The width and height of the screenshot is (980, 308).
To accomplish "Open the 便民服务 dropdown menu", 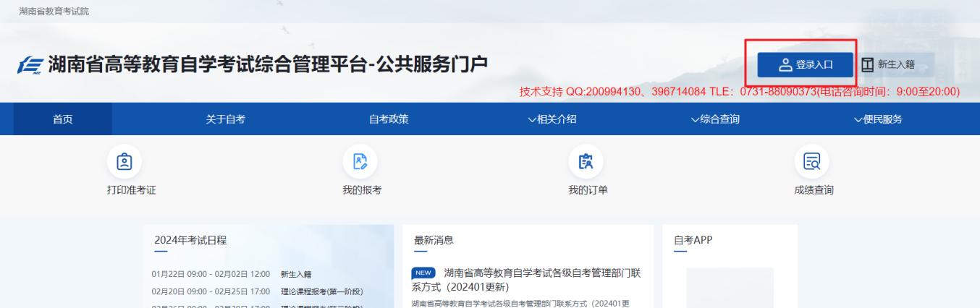I will pyautogui.click(x=878, y=119).
